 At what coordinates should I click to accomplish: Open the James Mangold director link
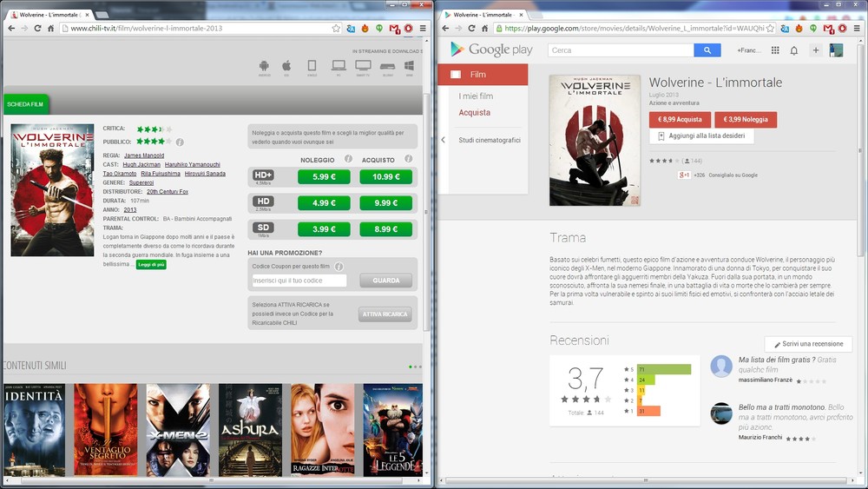144,155
